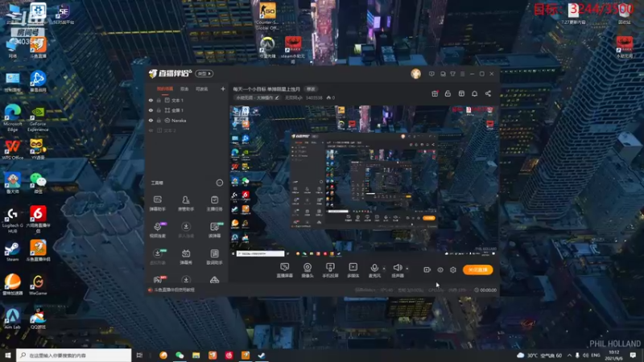Image resolution: width=644 pixels, height=362 pixels.
Task: Add a 多媒体 media source
Action: pyautogui.click(x=353, y=270)
